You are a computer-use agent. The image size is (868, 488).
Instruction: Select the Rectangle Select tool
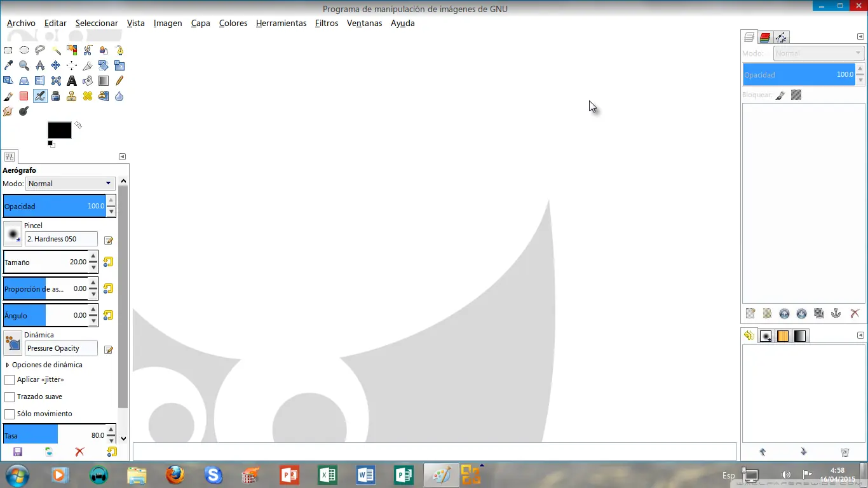8,50
